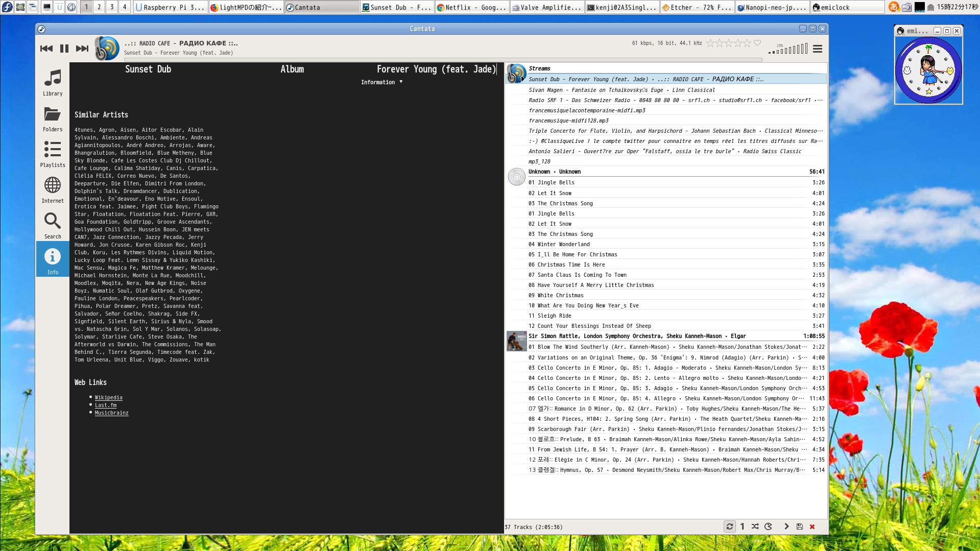This screenshot has height=551, width=980.
Task: Open the Wikipedia web link
Action: point(108,397)
